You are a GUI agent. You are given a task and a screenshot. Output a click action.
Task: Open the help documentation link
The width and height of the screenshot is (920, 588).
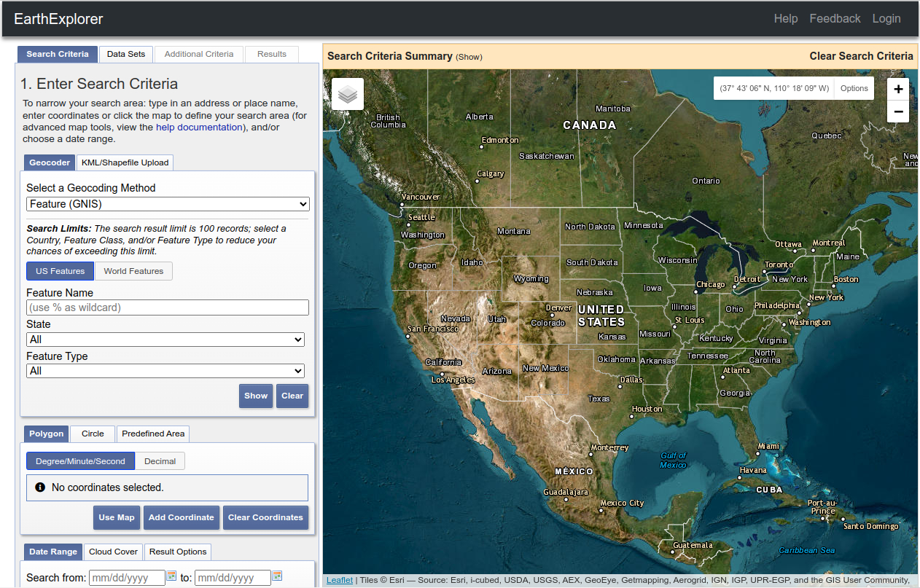199,127
